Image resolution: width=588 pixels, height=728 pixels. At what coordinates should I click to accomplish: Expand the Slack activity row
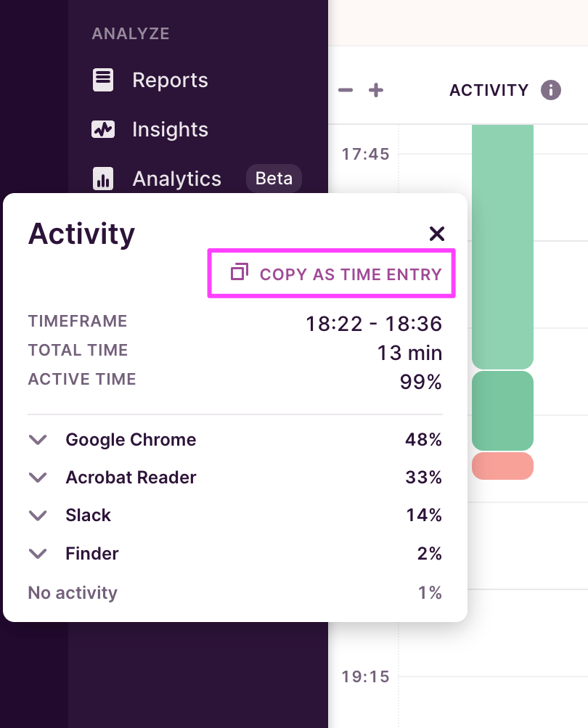[x=38, y=515]
